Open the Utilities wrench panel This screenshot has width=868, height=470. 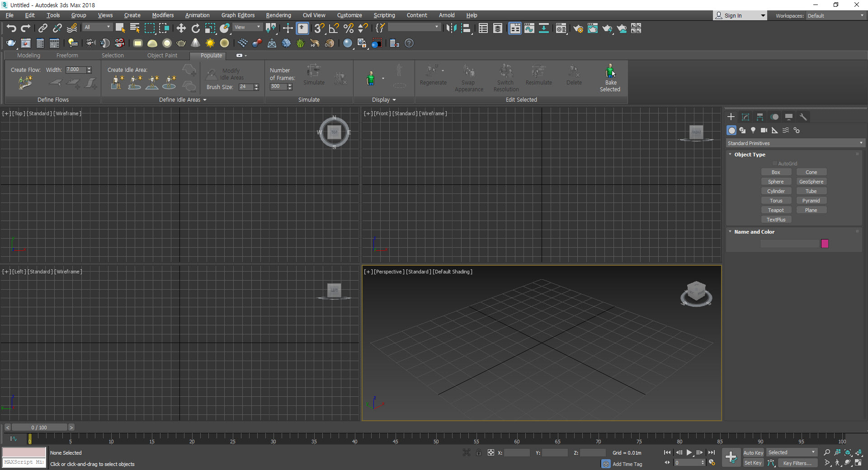(803, 117)
